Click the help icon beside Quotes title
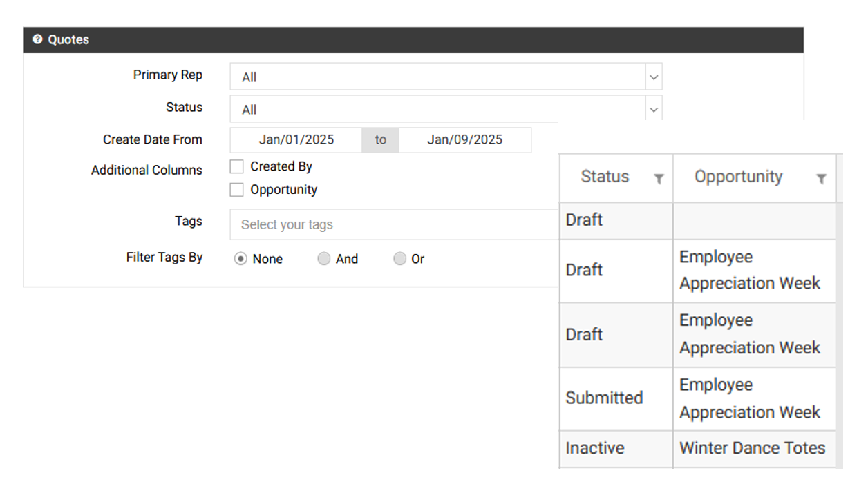The width and height of the screenshot is (868, 504). (37, 39)
